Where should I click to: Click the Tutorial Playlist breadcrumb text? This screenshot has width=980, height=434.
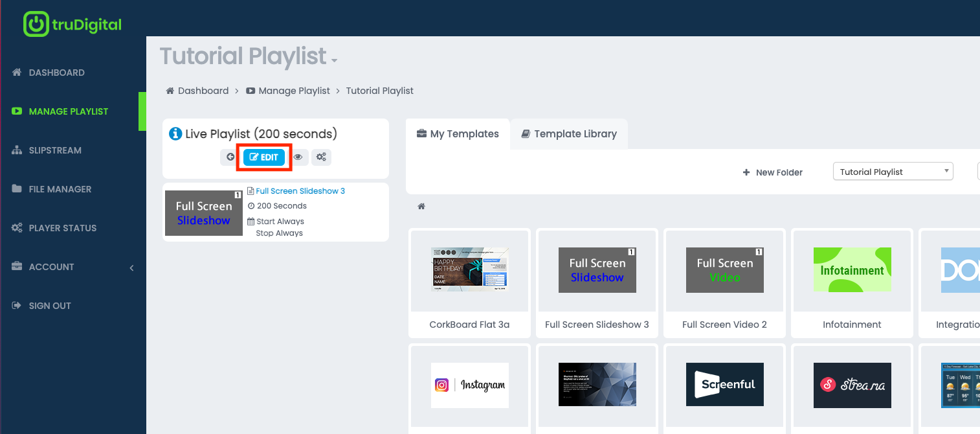(380, 91)
